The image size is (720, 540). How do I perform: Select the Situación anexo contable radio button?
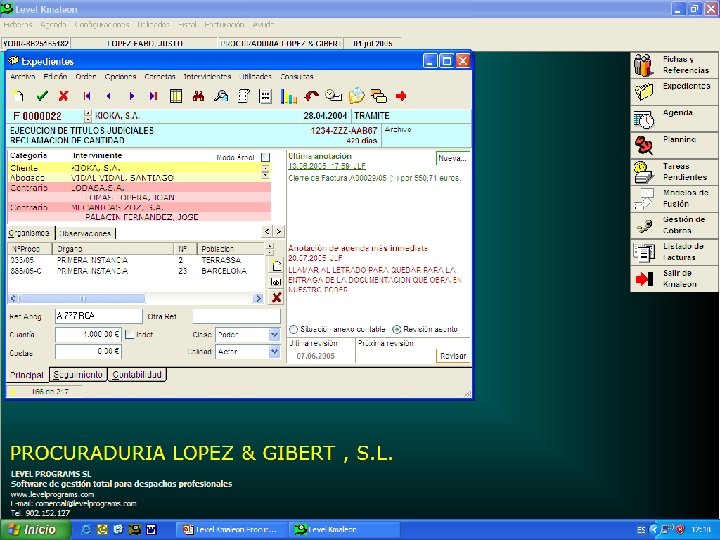click(293, 329)
